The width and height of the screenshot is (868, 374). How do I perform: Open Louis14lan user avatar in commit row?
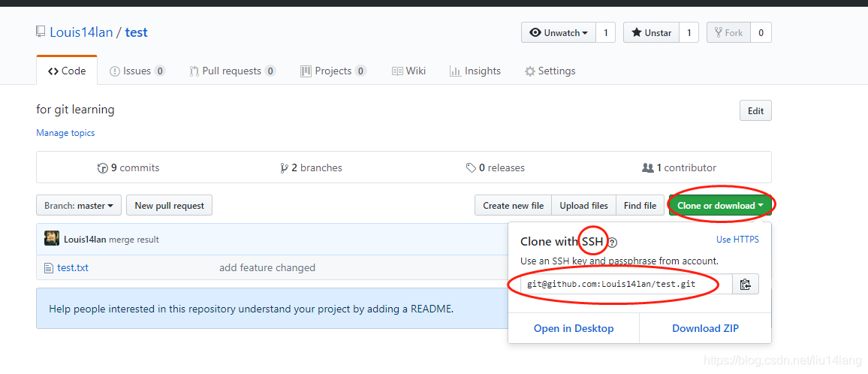[52, 239]
